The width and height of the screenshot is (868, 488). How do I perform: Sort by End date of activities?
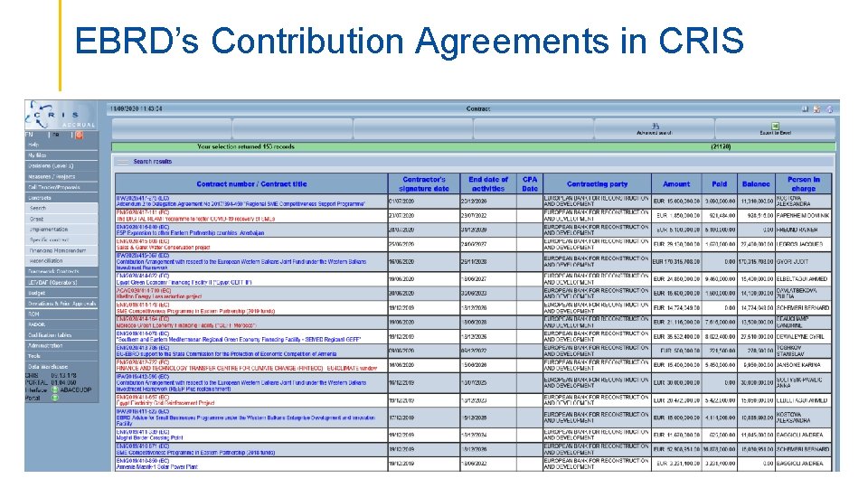pos(487,183)
